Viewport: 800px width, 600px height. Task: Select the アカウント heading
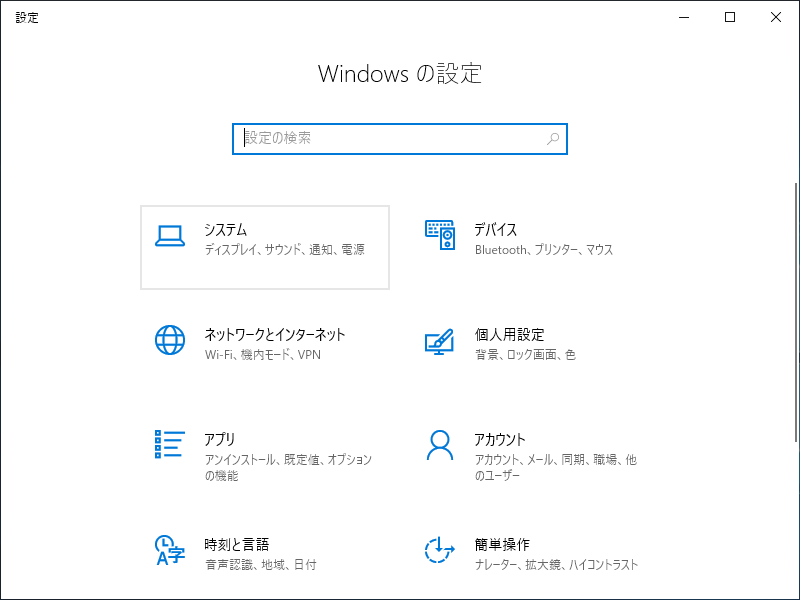(x=500, y=439)
